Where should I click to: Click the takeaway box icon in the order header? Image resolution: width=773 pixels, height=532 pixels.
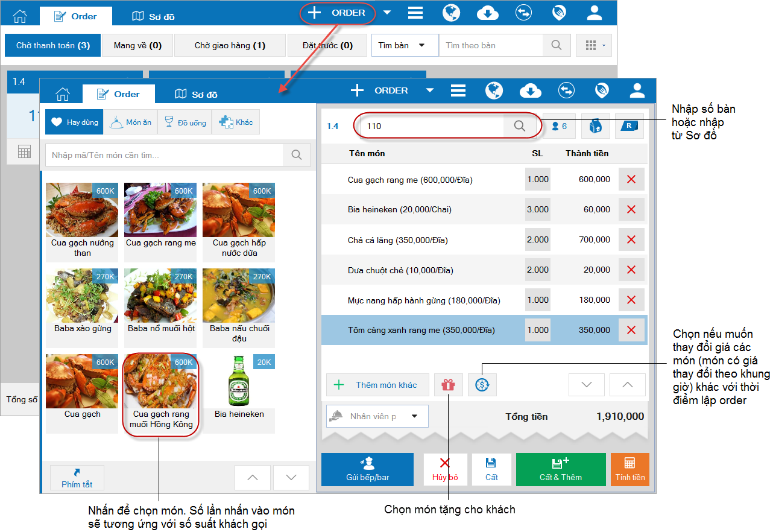[x=595, y=126]
